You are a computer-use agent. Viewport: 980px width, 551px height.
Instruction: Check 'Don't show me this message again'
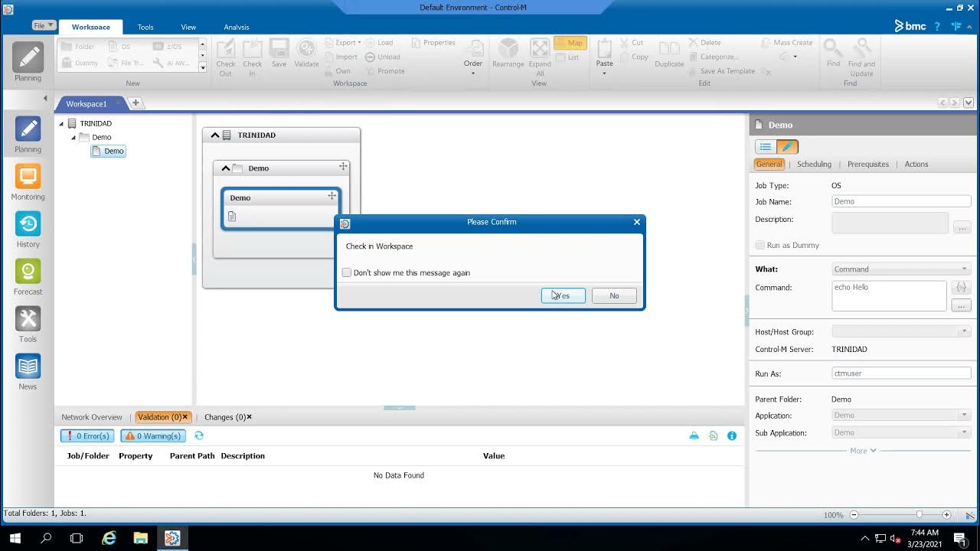pos(347,272)
